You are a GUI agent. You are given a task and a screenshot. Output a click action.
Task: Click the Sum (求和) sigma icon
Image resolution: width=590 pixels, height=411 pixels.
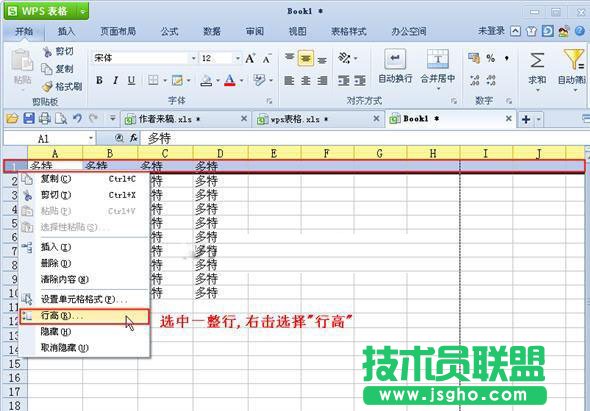point(537,60)
